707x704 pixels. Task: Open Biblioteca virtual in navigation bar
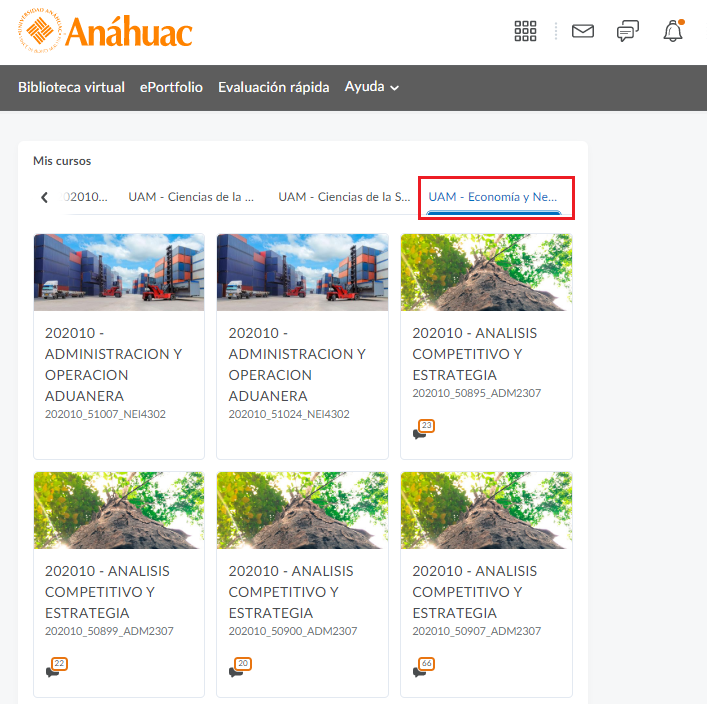point(71,87)
